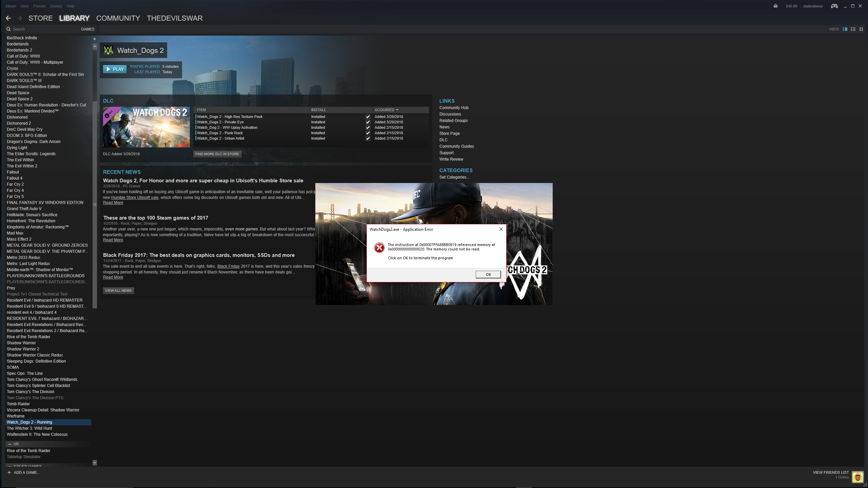Toggle the Private Eye DLC checkbox
The width and height of the screenshot is (868, 488).
click(x=368, y=122)
